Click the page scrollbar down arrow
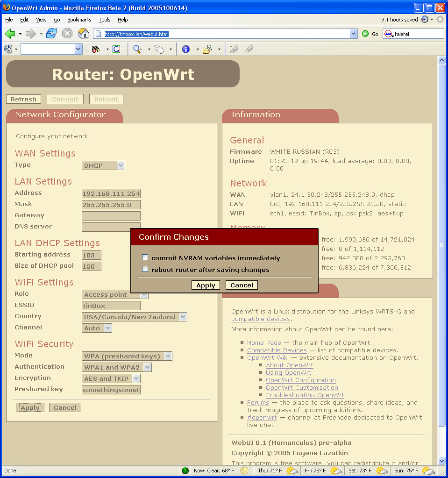Screen dimensions: 448x478 (441, 461)
